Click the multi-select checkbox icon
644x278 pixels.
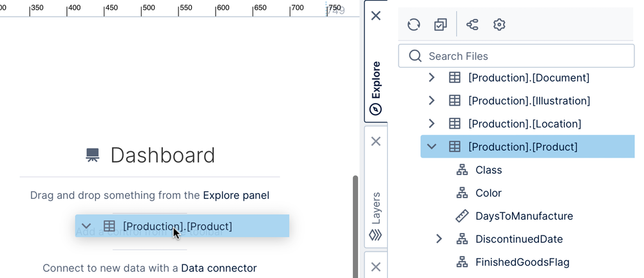point(440,24)
